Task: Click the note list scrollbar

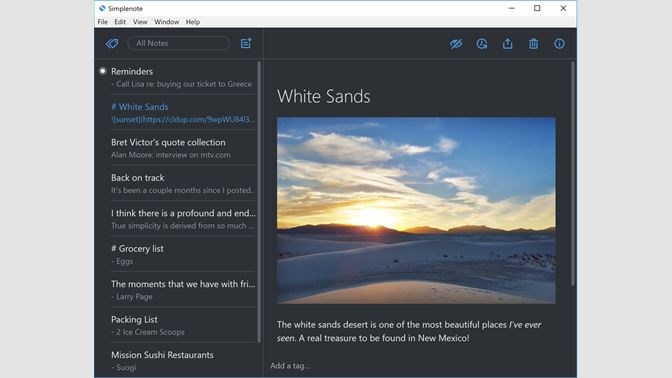Action: click(x=259, y=201)
